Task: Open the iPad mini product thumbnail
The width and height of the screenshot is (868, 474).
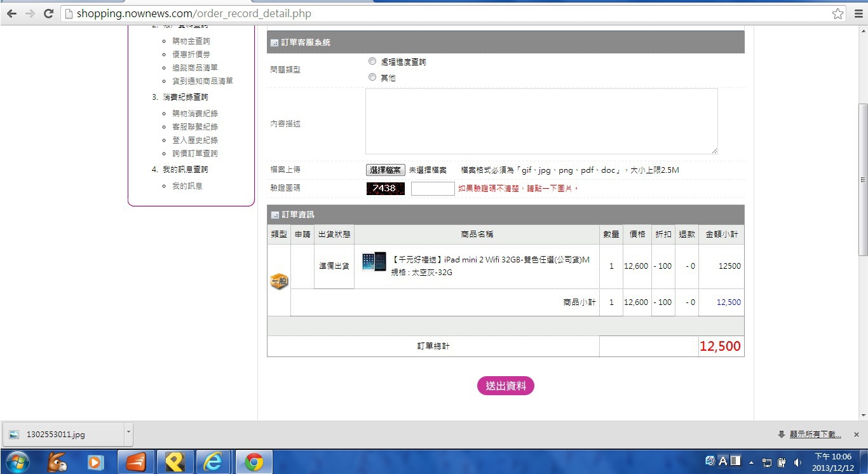Action: coord(374,262)
